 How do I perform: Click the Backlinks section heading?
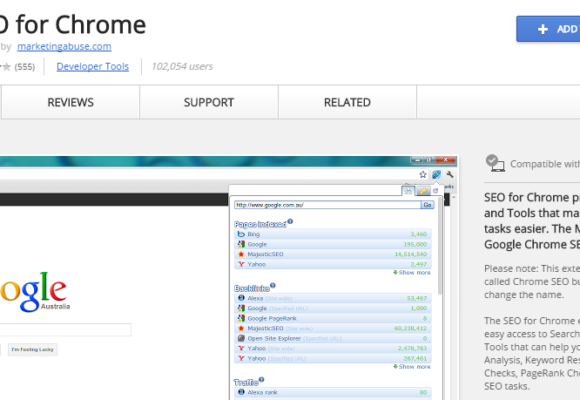pyautogui.click(x=252, y=288)
